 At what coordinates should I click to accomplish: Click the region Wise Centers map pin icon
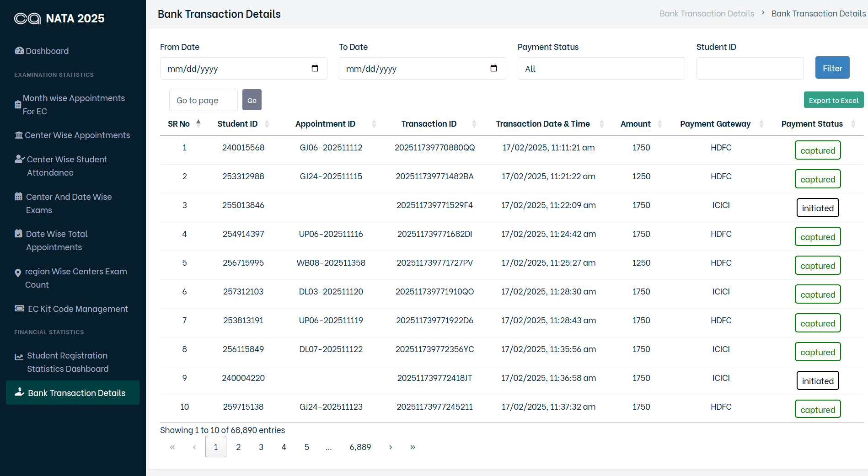18,273
